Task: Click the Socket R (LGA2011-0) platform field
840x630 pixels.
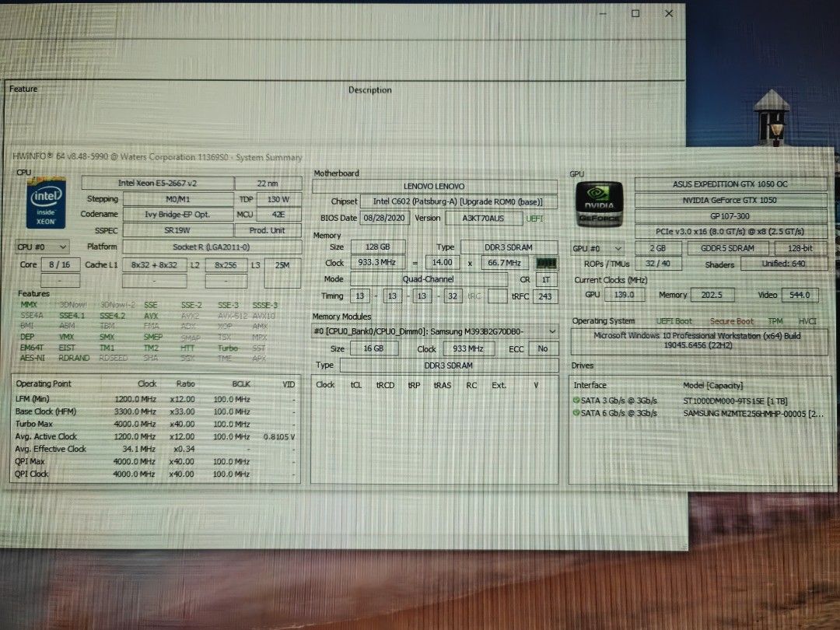Action: [212, 247]
